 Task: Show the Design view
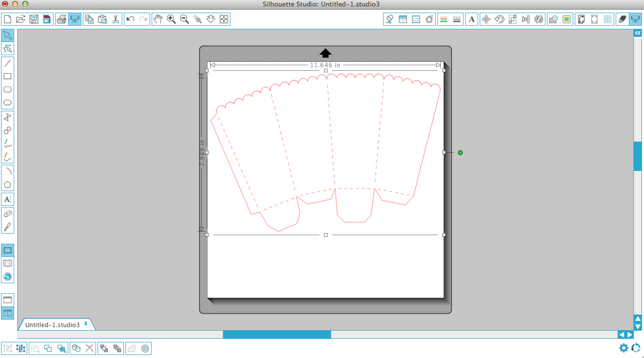click(8, 250)
